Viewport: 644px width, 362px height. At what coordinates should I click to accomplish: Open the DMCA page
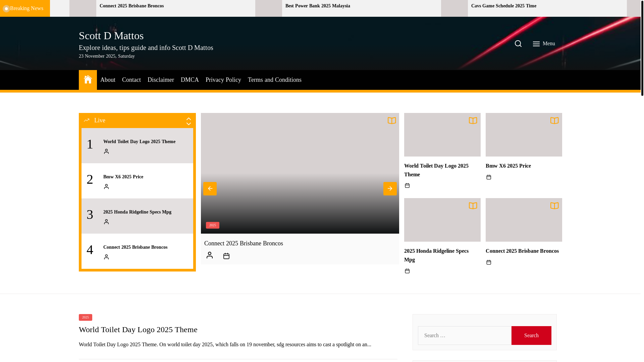[190, 80]
